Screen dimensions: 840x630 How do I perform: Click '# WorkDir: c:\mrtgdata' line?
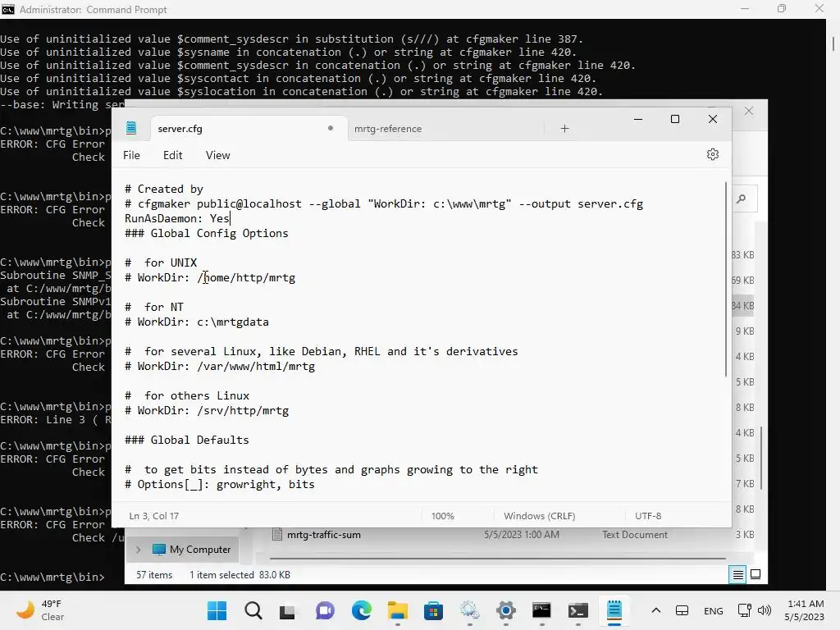point(197,322)
